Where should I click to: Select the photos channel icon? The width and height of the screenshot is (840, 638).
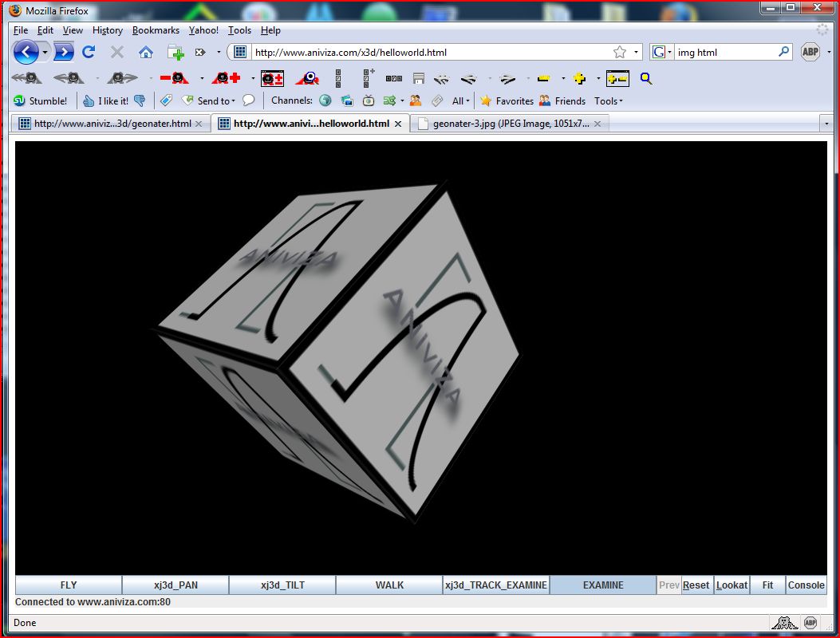[346, 100]
